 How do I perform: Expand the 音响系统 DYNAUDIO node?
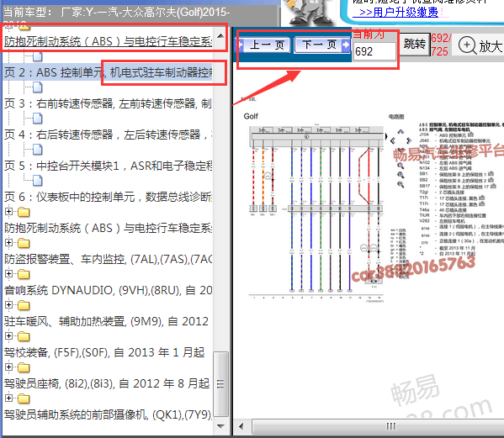[x=9, y=274]
